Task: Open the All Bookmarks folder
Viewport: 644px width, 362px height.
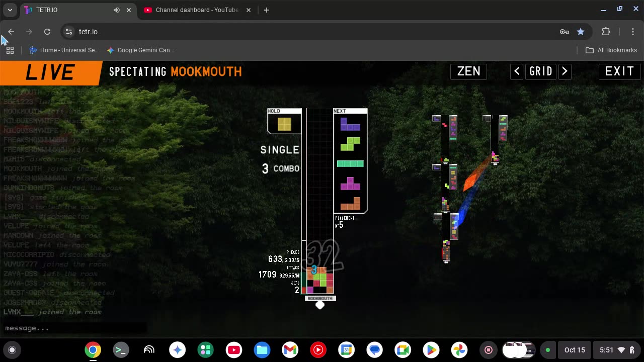Action: click(611, 50)
